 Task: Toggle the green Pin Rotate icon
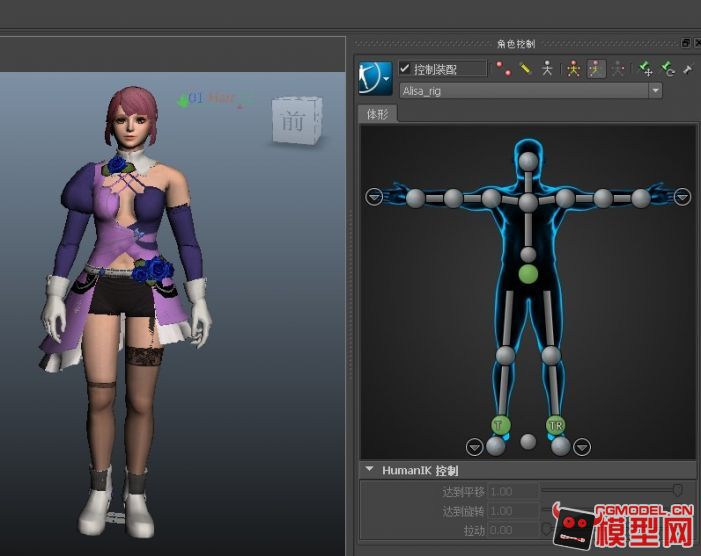(x=667, y=69)
